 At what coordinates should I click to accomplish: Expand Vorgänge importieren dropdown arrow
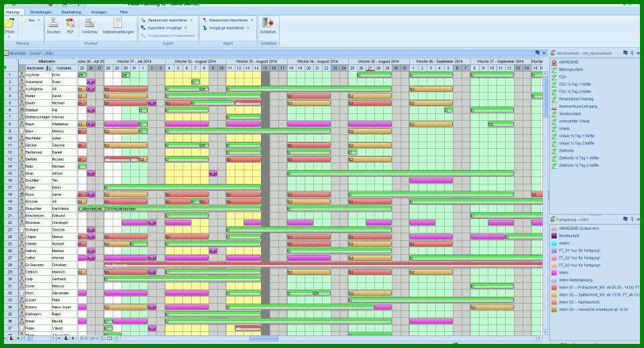pos(248,28)
